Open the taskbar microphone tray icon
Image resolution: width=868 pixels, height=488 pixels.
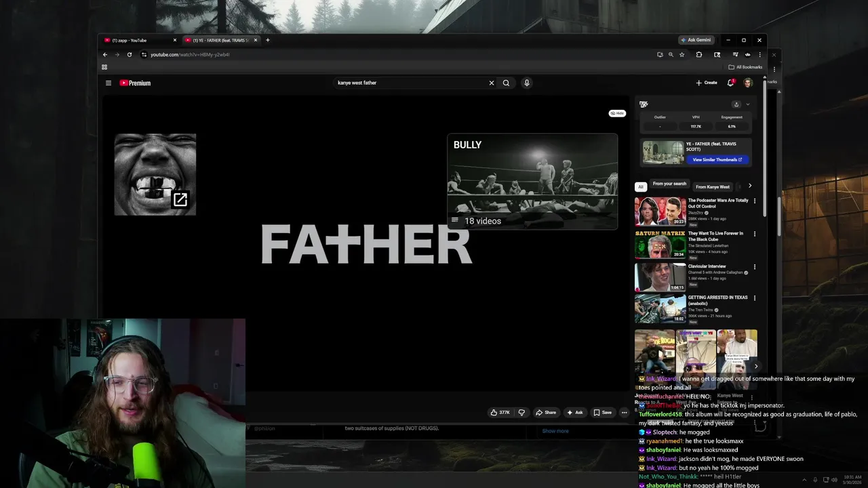(x=815, y=480)
